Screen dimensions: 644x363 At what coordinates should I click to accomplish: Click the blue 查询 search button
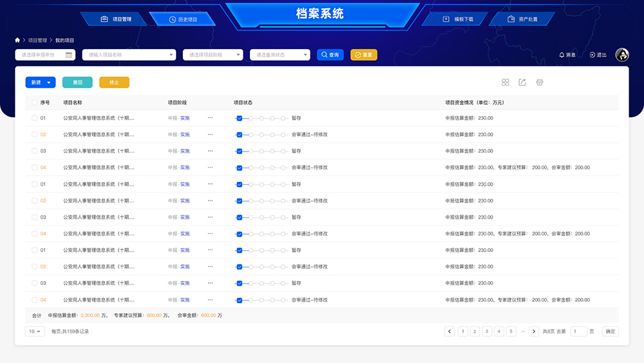pyautogui.click(x=330, y=55)
